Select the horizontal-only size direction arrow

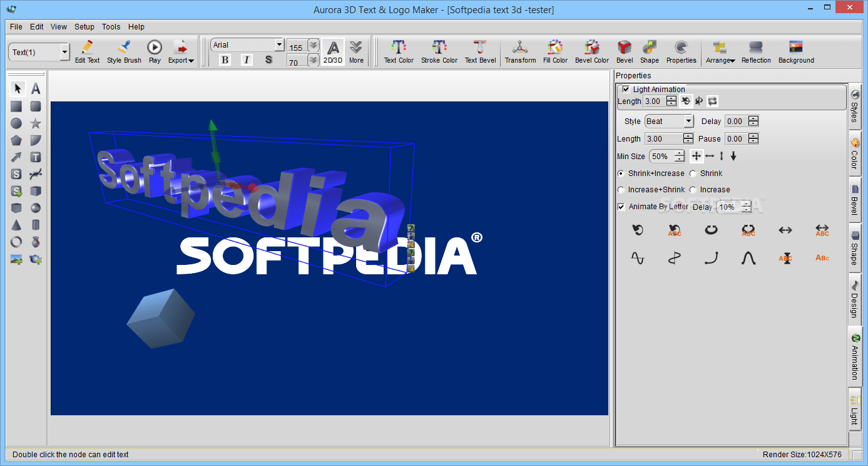[710, 156]
